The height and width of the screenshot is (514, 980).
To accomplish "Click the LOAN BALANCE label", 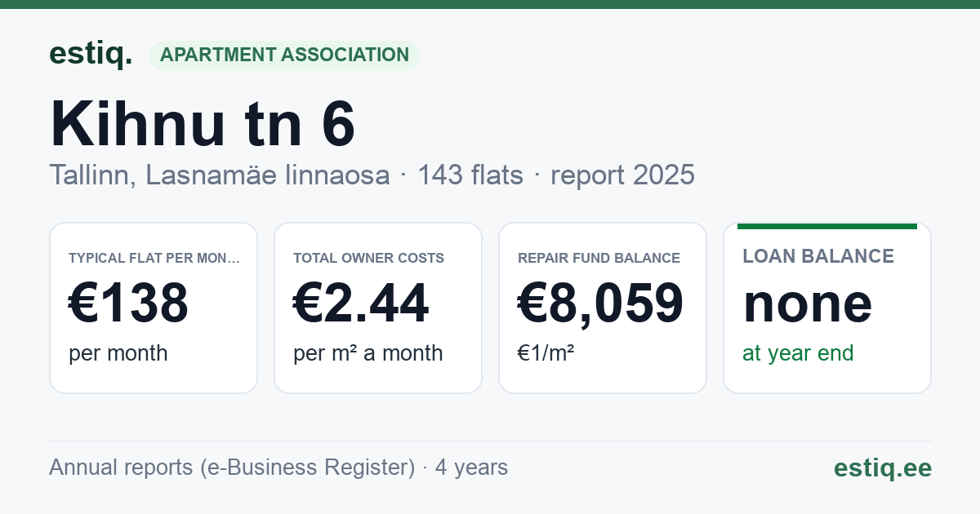I will [x=818, y=256].
